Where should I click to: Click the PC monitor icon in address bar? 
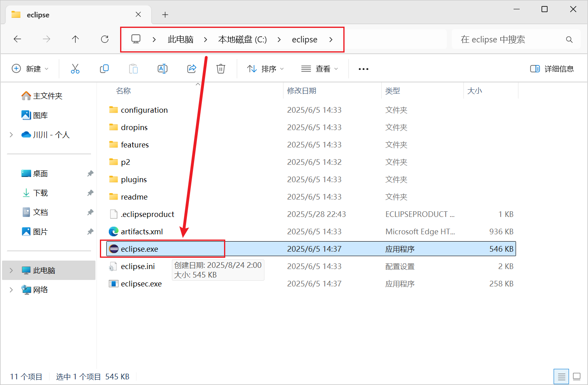(136, 39)
